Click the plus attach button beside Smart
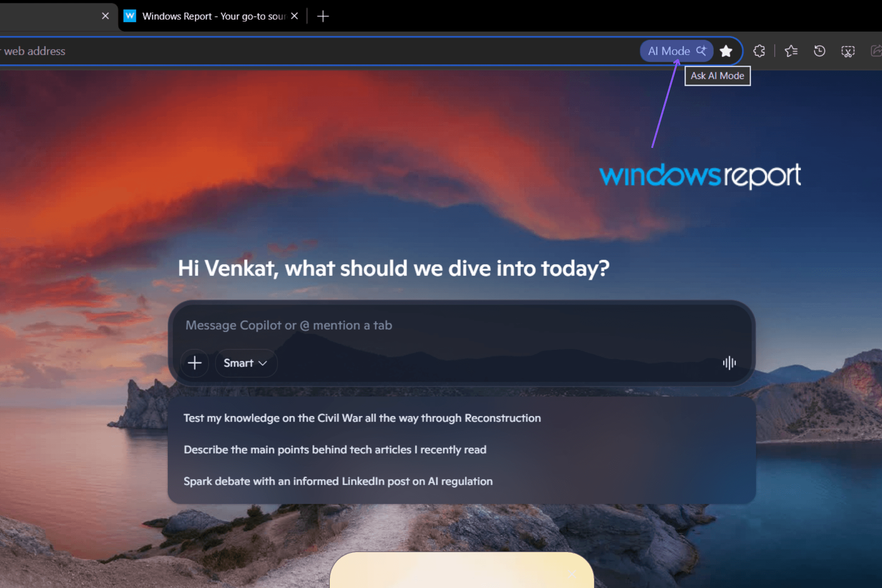The height and width of the screenshot is (588, 882). pyautogui.click(x=195, y=363)
